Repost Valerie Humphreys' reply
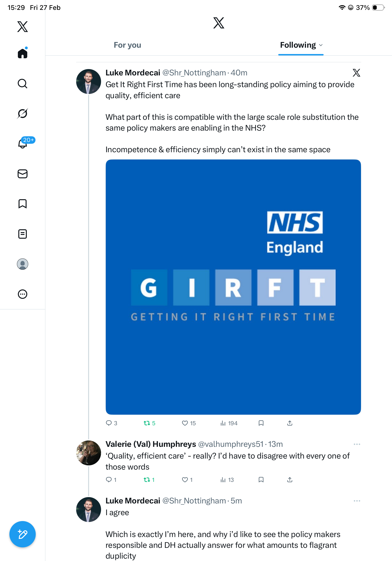392x561 pixels. [147, 480]
